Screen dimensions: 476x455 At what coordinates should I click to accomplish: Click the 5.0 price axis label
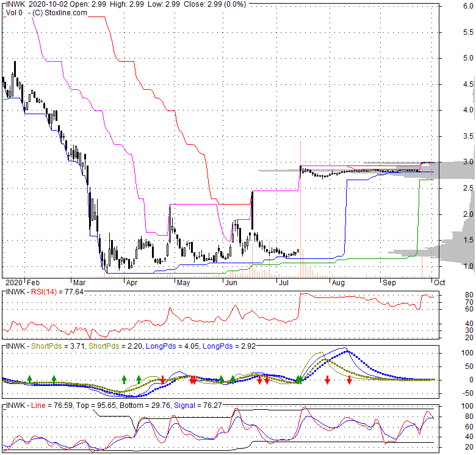469,58
